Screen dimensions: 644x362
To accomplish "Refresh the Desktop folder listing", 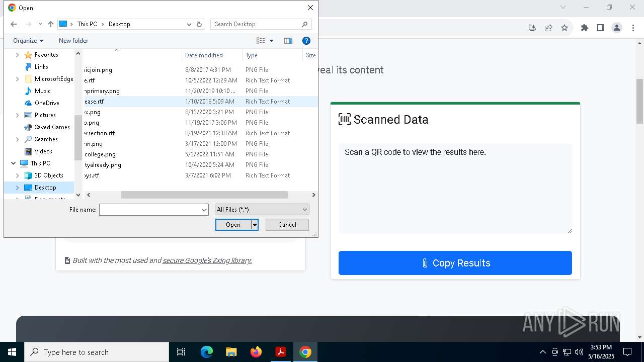I will pyautogui.click(x=199, y=24).
